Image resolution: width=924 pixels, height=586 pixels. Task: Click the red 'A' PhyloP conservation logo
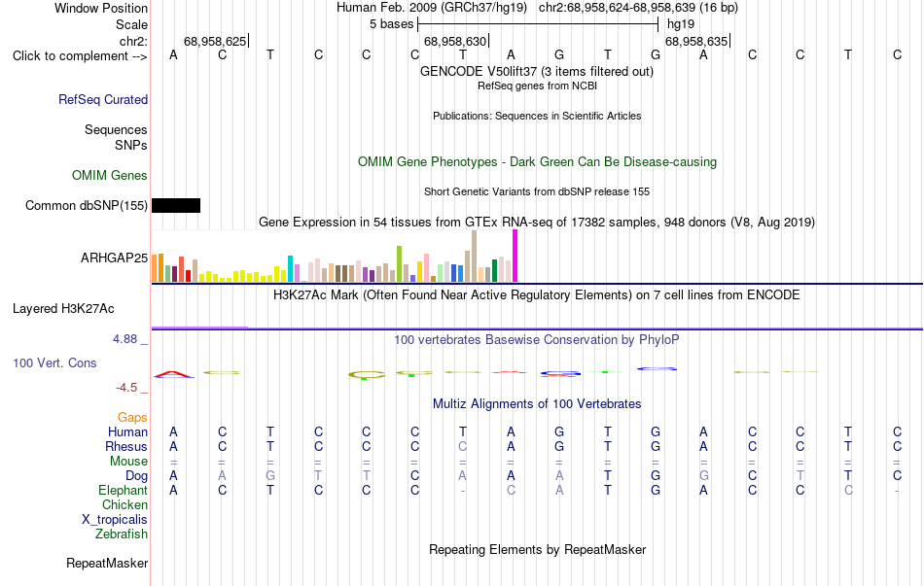173,374
